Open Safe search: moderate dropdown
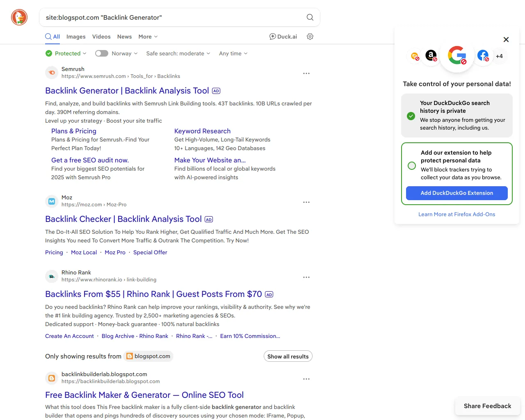This screenshot has height=420, width=525. 178,53
